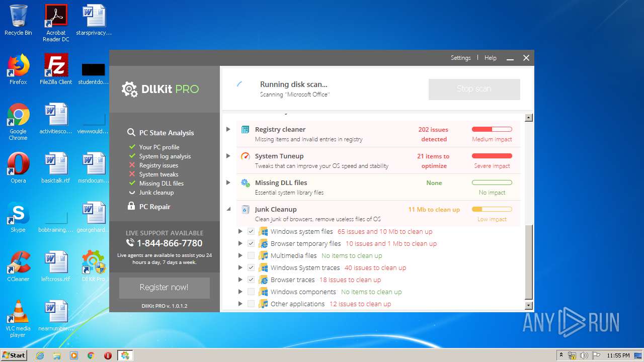Click '202 issues detected' text
644x362 pixels.
click(x=433, y=134)
